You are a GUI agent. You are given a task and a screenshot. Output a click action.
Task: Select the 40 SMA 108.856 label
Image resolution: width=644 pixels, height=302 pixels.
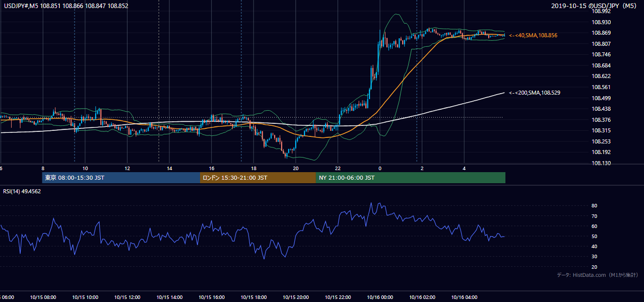pyautogui.click(x=533, y=35)
